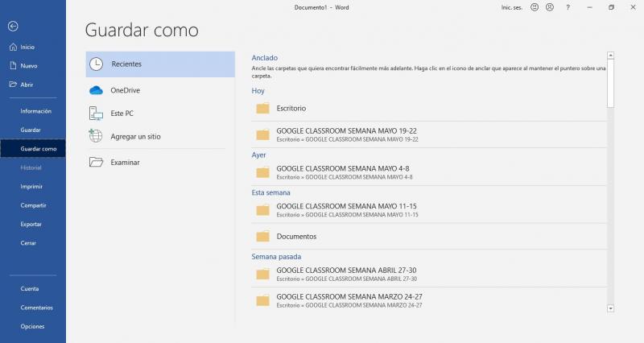Select the Recientes location

point(160,64)
